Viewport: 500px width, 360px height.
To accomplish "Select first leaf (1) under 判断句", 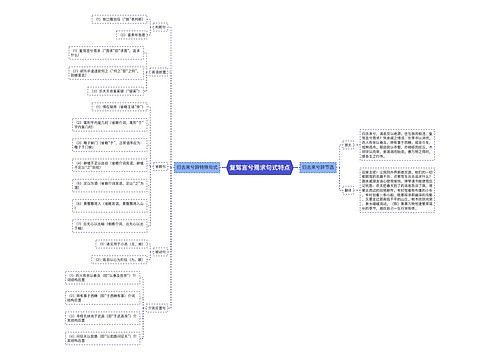I will pos(119,19).
